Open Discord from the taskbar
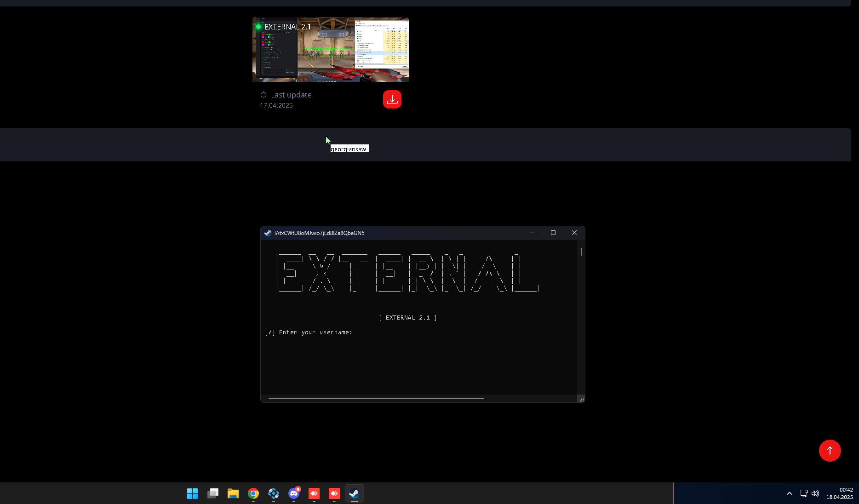Screen dimensions: 859x504 click(294, 493)
